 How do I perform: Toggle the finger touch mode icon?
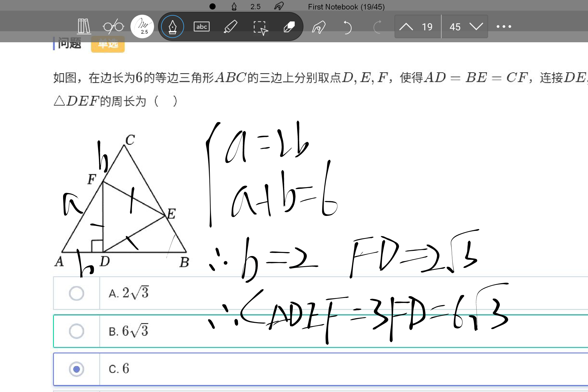(x=318, y=27)
